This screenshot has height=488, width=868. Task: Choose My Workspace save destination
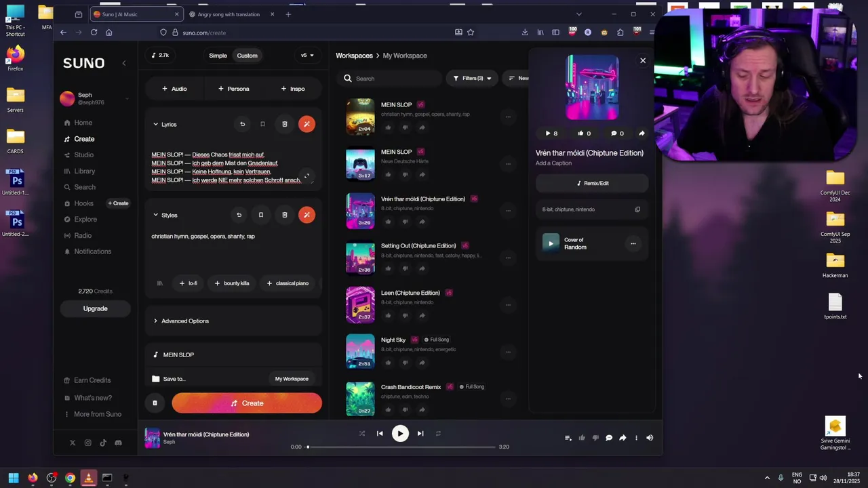[x=292, y=379]
